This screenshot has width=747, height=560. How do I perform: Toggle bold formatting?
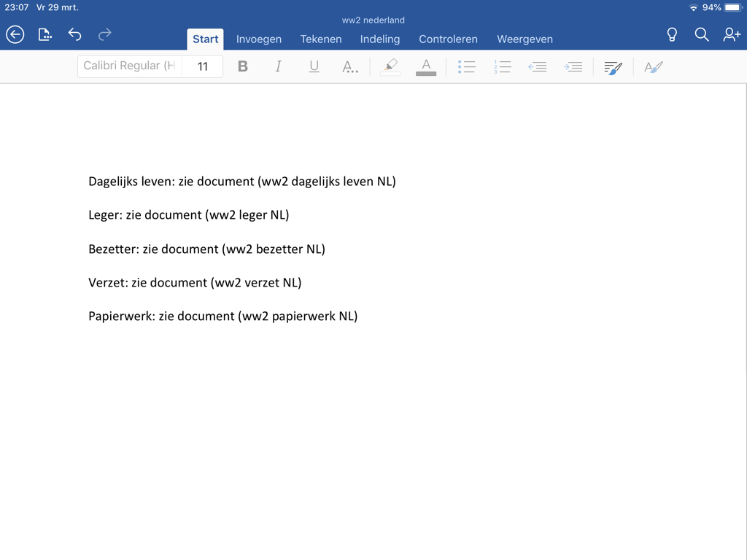click(243, 66)
